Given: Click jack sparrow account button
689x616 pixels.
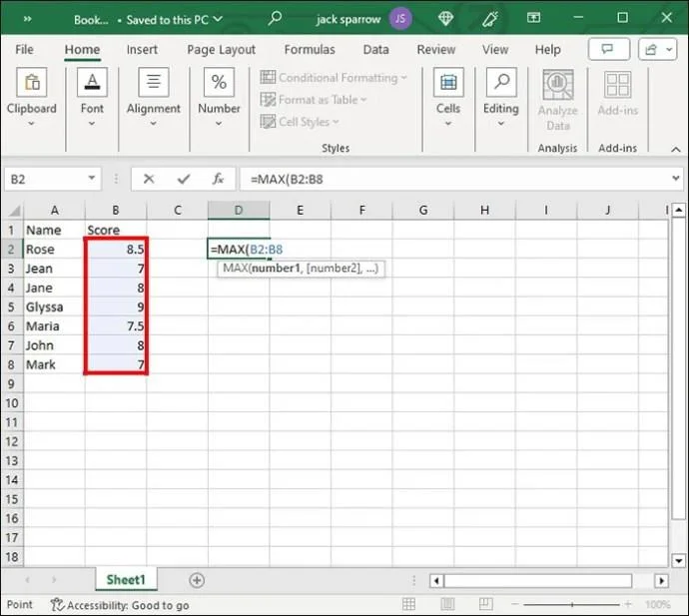Looking at the screenshot, I should pos(346,18).
